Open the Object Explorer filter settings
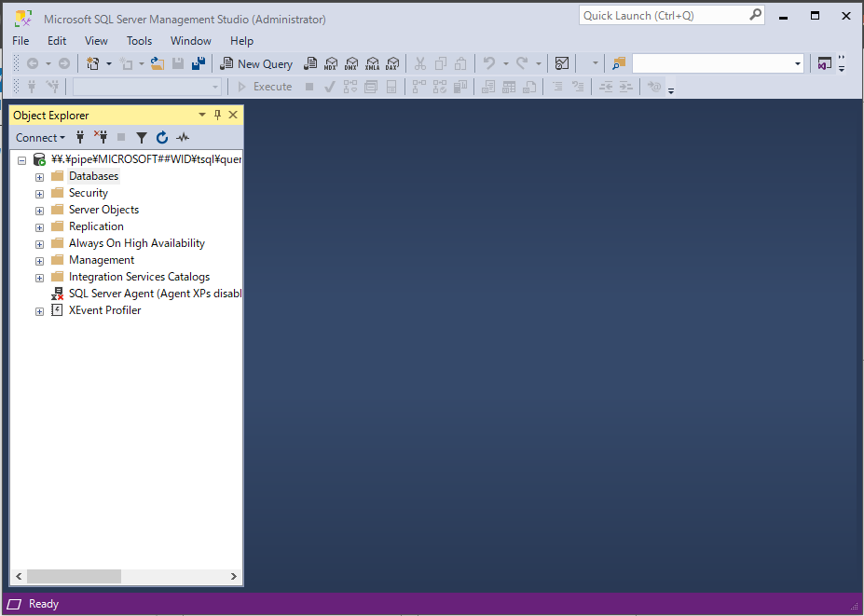864x616 pixels. click(x=141, y=137)
